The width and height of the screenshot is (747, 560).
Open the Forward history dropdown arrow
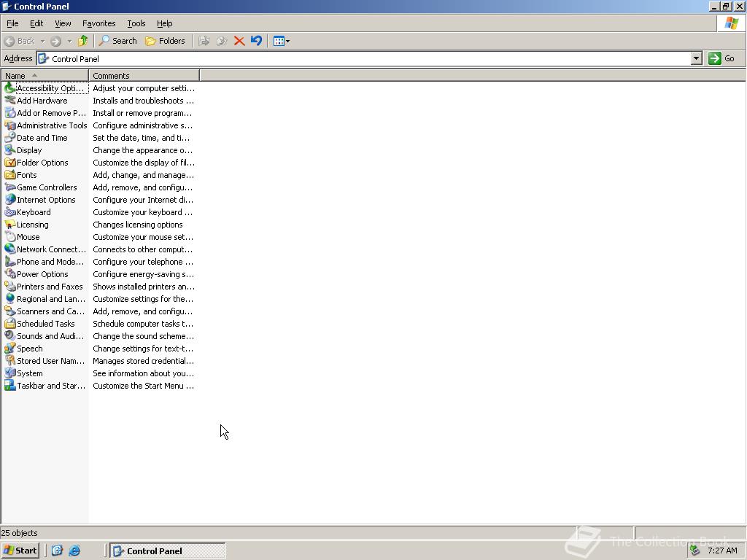coord(69,41)
